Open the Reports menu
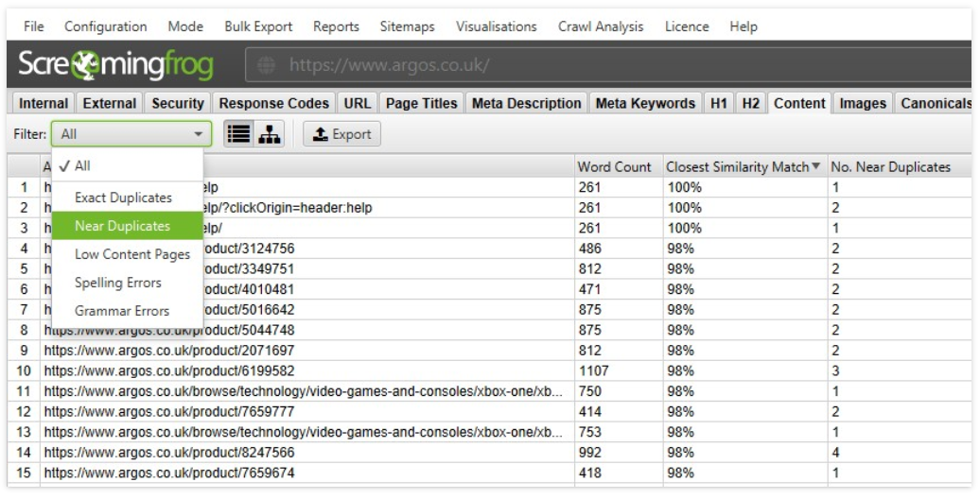 tap(336, 26)
